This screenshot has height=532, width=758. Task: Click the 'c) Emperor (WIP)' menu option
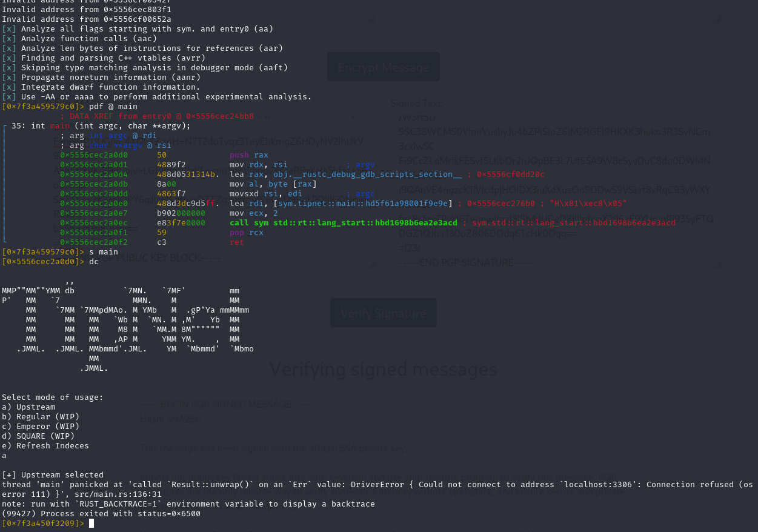tap(41, 427)
